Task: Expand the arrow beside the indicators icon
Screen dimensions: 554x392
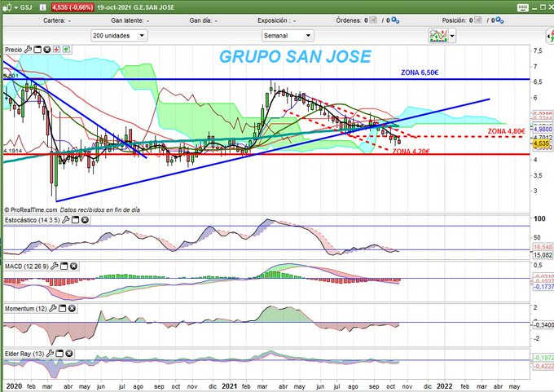Action: [x=452, y=36]
